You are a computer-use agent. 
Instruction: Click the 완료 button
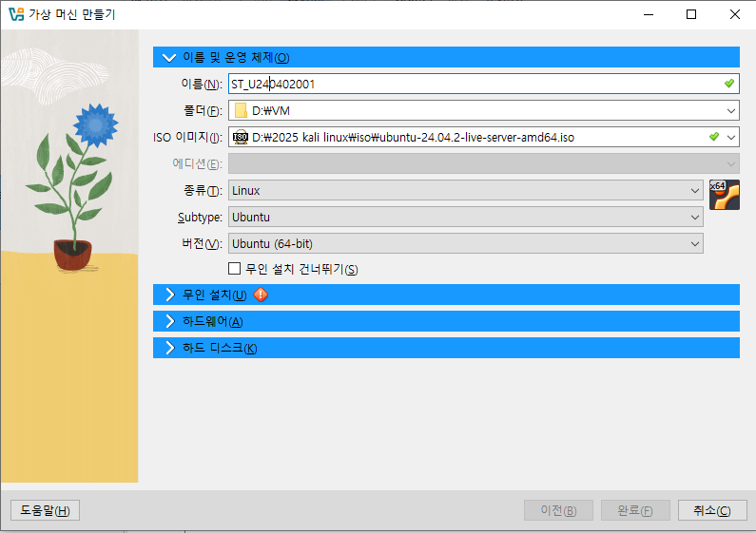pyautogui.click(x=635, y=510)
